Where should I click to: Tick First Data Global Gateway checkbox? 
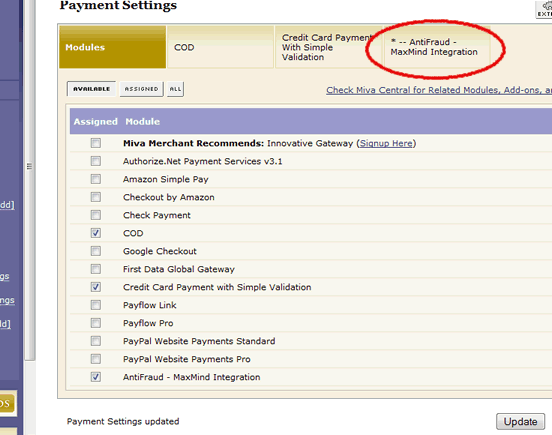coord(95,269)
